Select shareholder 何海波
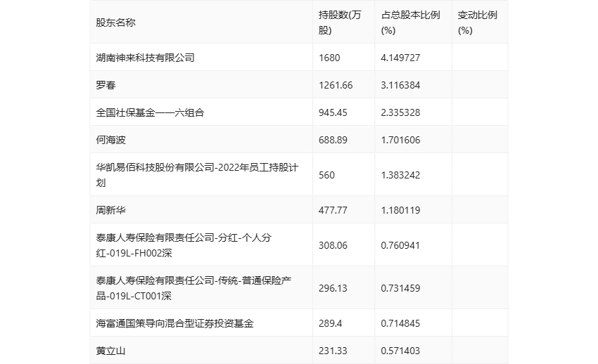598x364 pixels. (111, 140)
